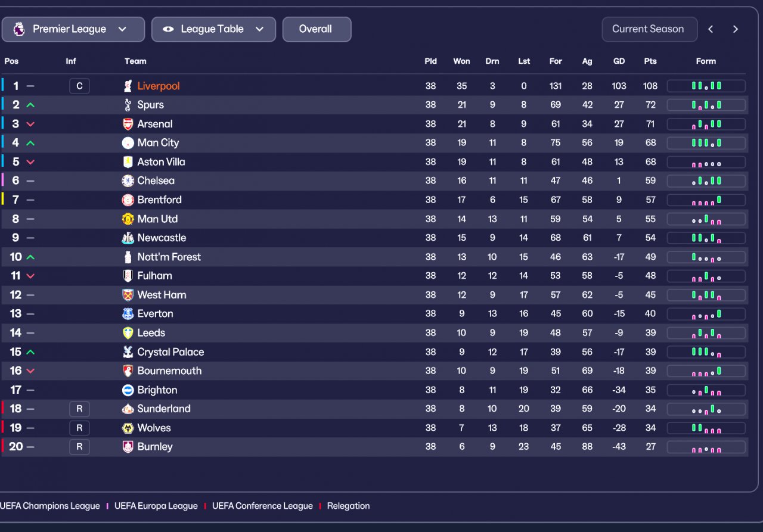This screenshot has height=532, width=763.
Task: Click Man City's form indicator bar
Action: click(706, 143)
